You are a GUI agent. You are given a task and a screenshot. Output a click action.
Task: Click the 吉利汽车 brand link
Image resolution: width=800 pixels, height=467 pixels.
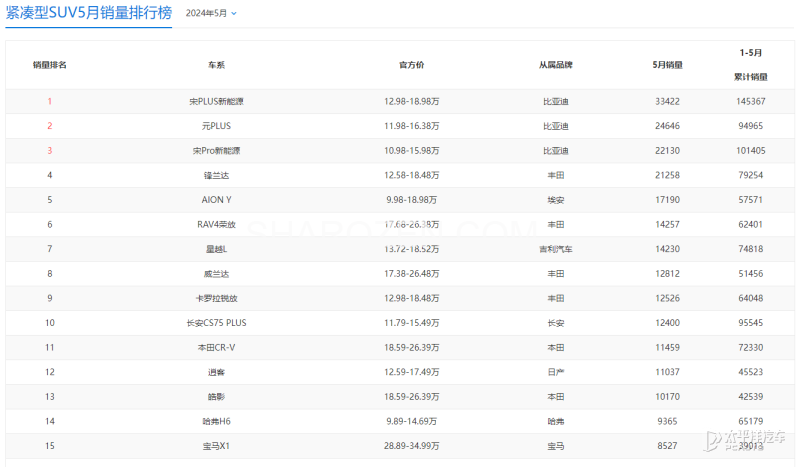tap(555, 249)
